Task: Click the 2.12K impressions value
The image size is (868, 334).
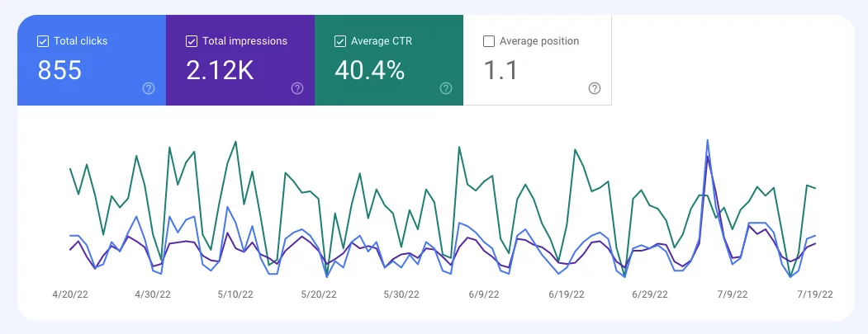Action: point(220,70)
